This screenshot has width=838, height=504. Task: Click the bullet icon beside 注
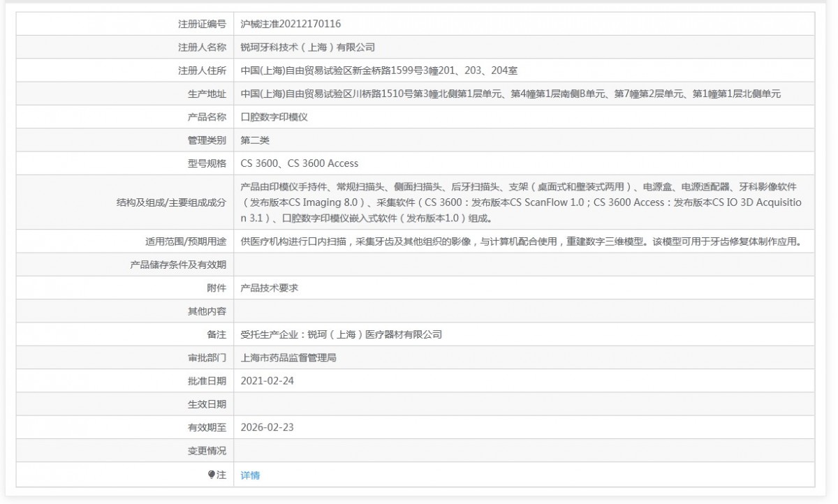coord(212,475)
